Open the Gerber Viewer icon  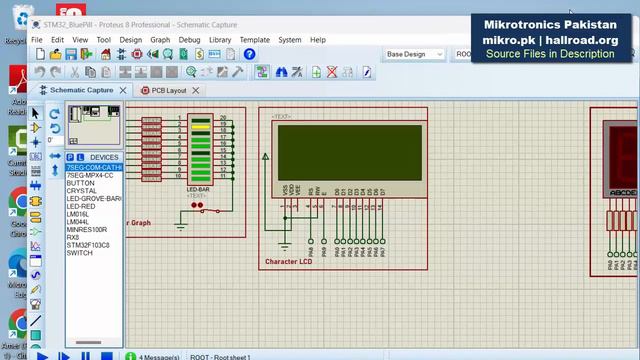point(168,54)
